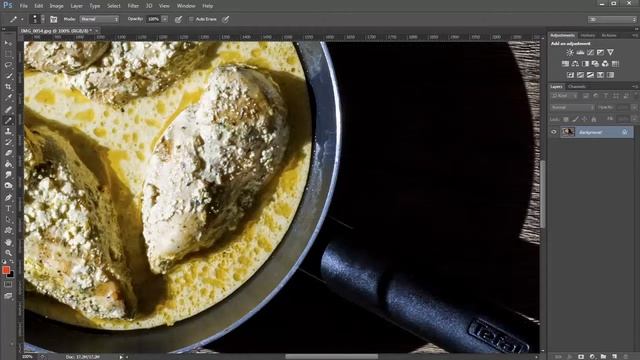
Task: Select the Clone Stamp tool
Action: pos(8,131)
